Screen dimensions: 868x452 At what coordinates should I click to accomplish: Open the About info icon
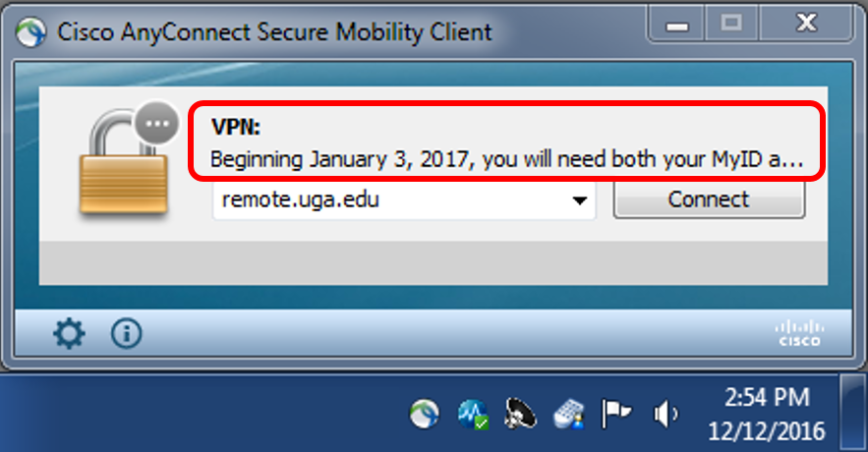[126, 334]
